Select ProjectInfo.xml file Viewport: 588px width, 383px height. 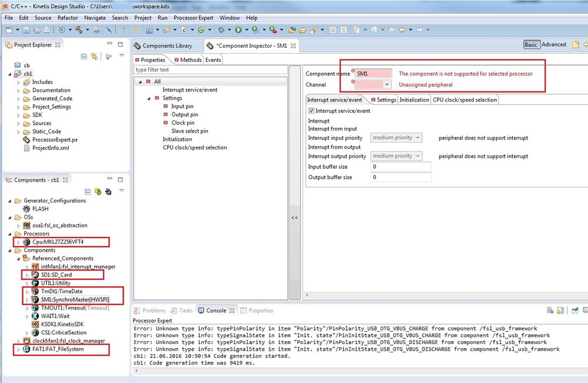(51, 148)
